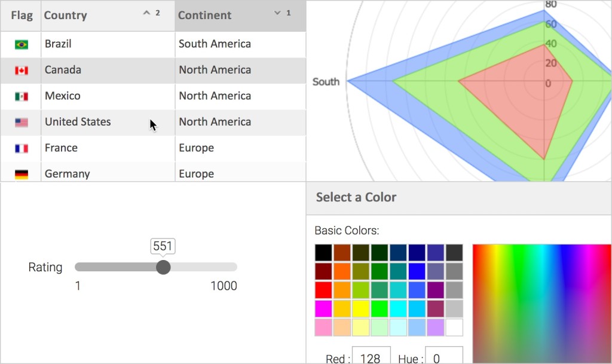
Task: Click the color spectrum gradient picker
Action: pos(541,302)
